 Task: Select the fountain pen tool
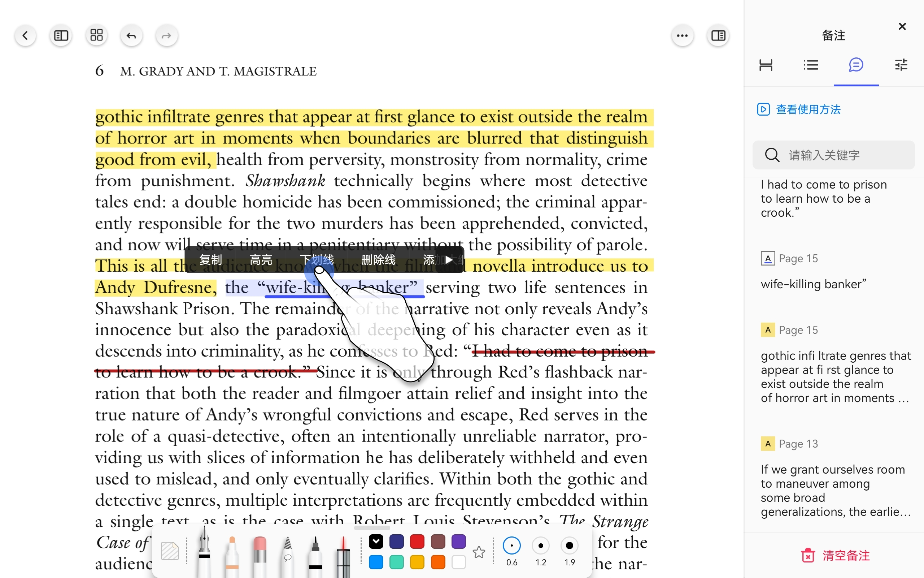tap(205, 552)
